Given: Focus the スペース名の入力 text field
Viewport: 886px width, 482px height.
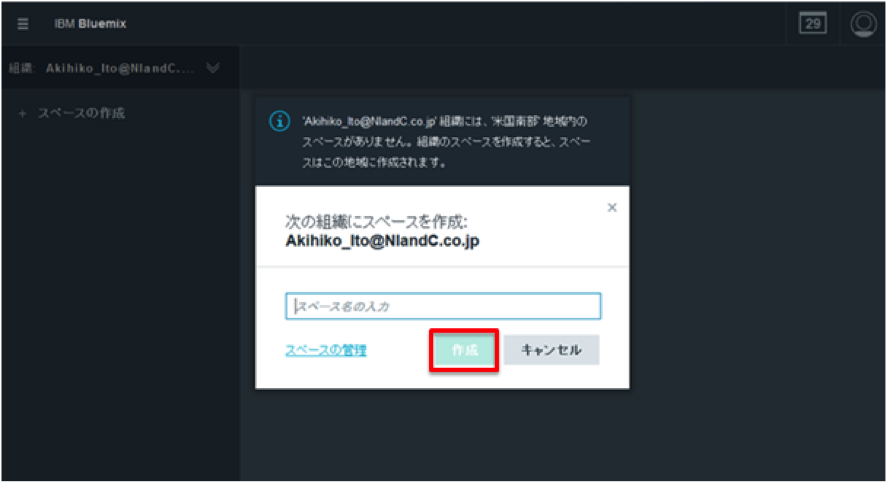Looking at the screenshot, I should [x=443, y=306].
